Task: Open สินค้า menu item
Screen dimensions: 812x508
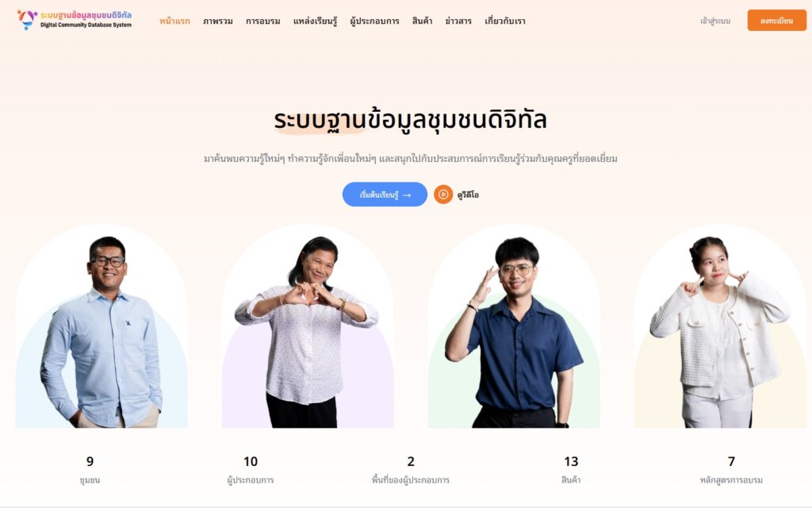Action: pyautogui.click(x=422, y=21)
